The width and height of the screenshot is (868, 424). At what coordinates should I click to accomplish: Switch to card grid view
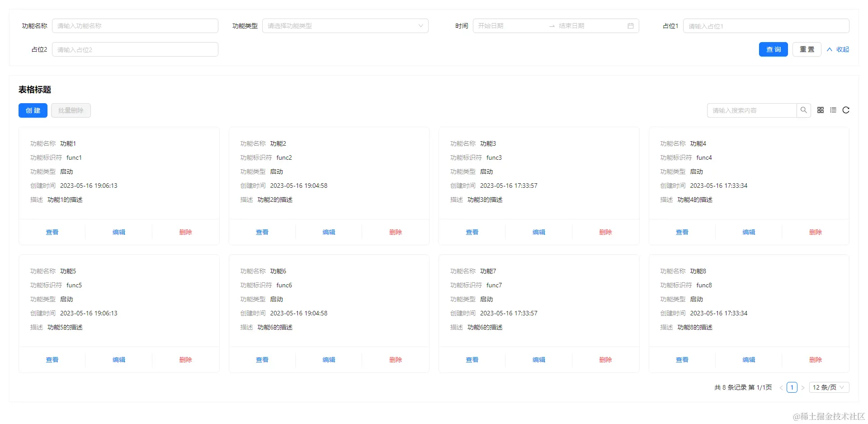tap(821, 110)
